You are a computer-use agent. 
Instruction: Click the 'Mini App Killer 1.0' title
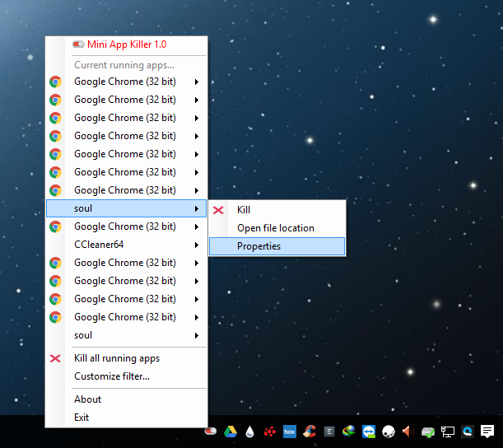point(127,44)
